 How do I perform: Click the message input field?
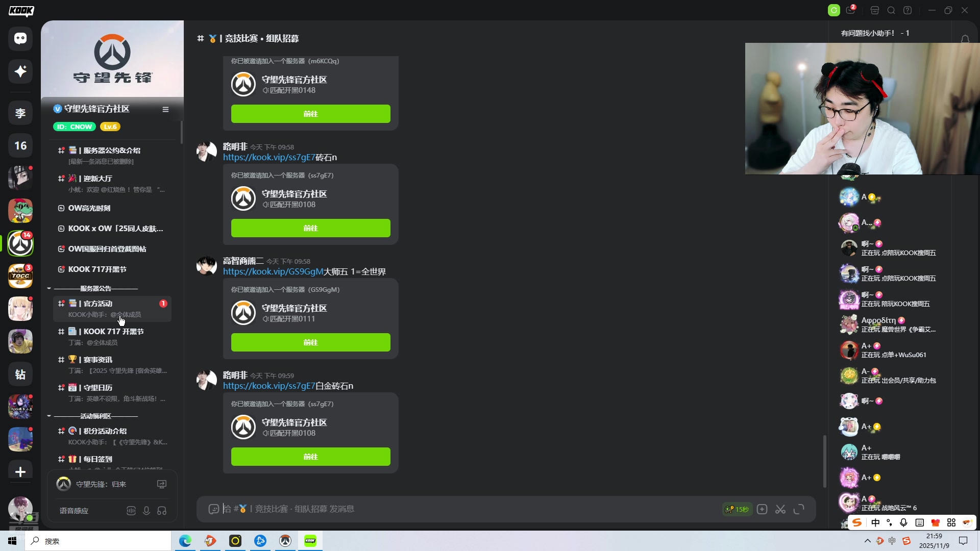click(459, 509)
